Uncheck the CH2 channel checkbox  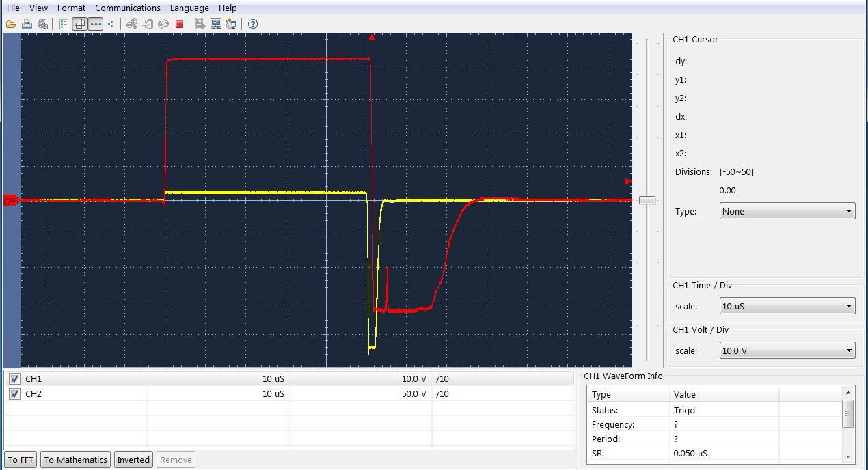[x=15, y=393]
